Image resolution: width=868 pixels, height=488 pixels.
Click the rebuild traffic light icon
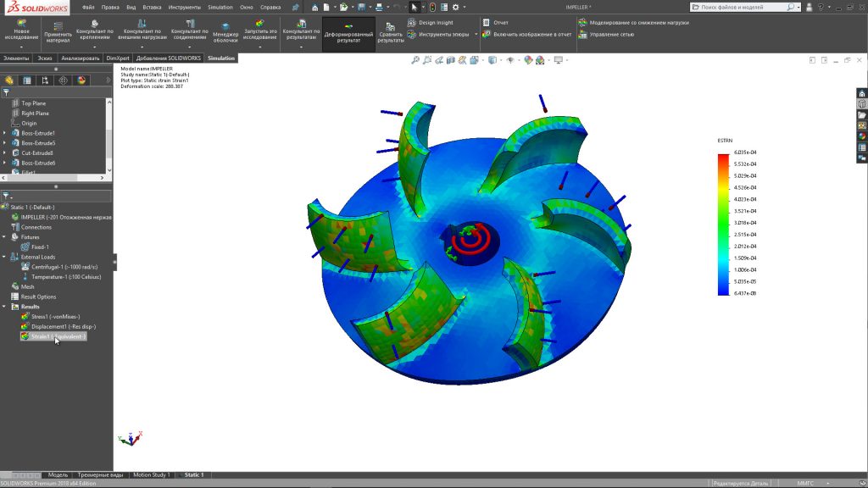coord(432,7)
